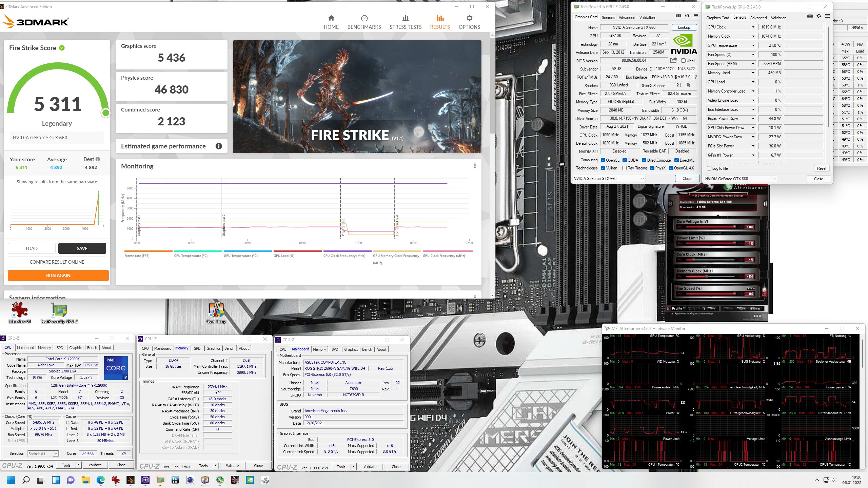The image size is (868, 488).
Task: Toggle the Ray Tracing checkbox in GPU-Z
Action: pyautogui.click(x=625, y=168)
